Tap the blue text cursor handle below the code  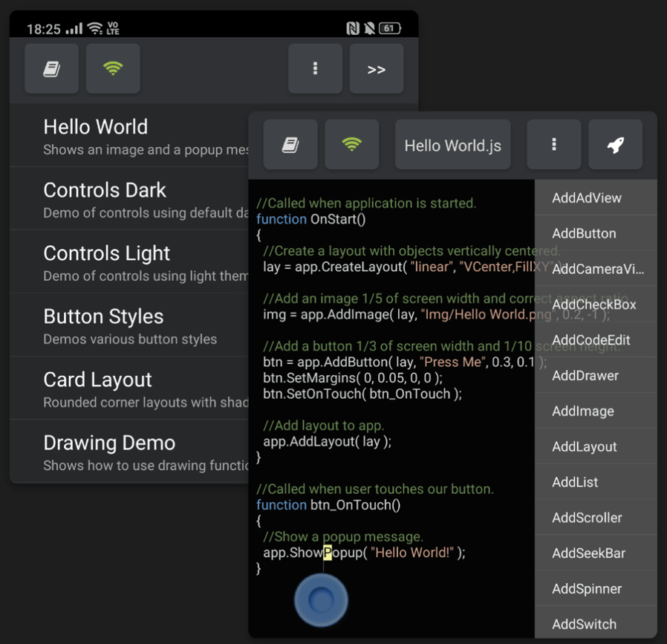click(x=321, y=599)
